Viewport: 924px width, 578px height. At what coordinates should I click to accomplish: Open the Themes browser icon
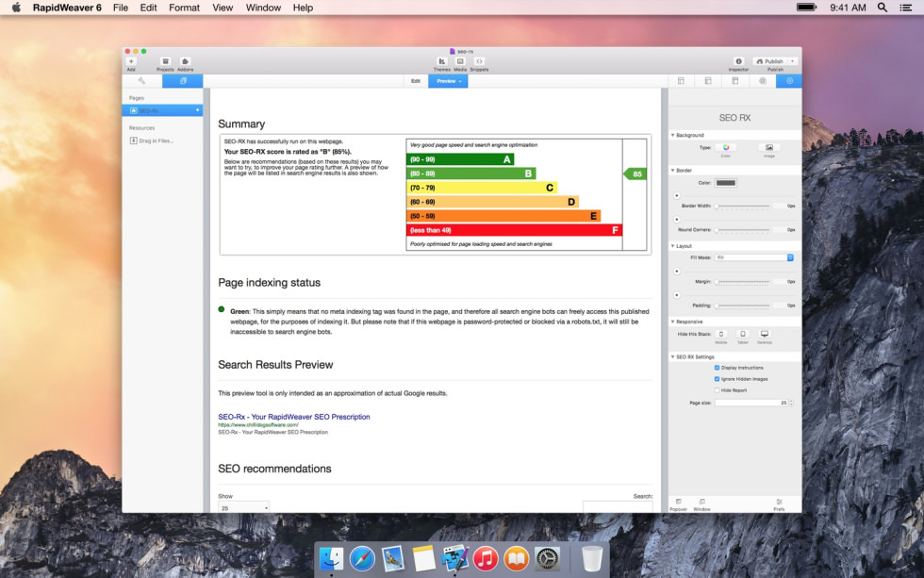point(441,62)
